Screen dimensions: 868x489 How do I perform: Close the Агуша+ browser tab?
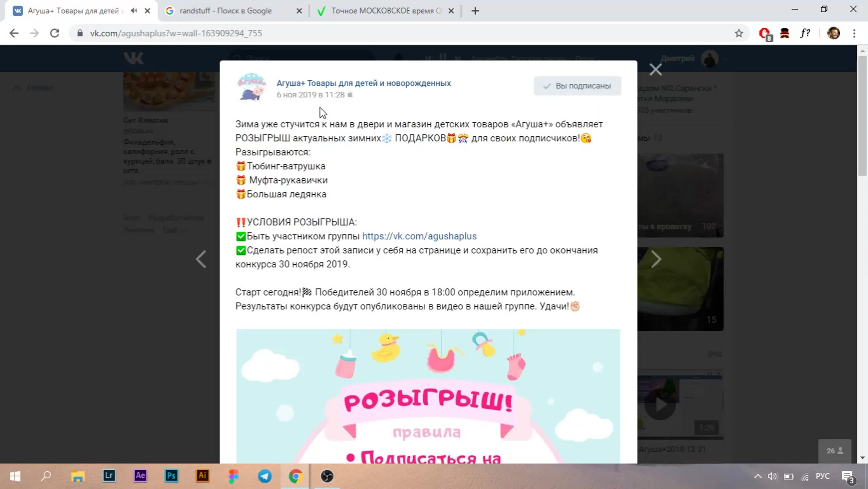[x=147, y=11]
